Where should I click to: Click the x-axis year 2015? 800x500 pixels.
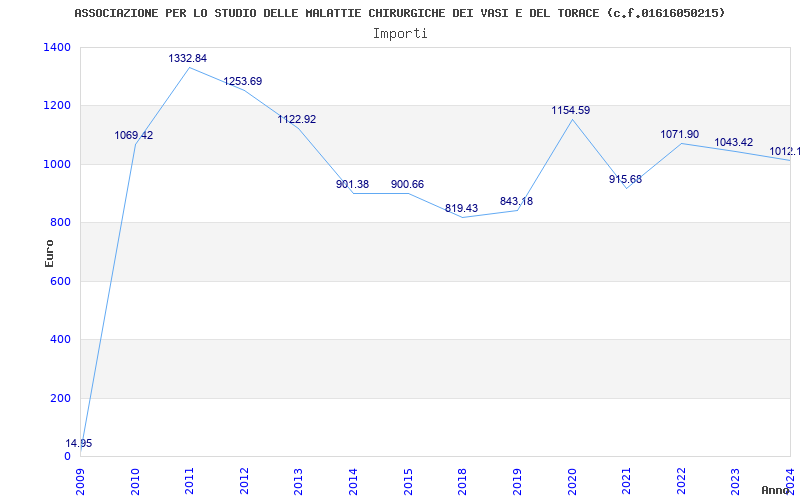408,481
